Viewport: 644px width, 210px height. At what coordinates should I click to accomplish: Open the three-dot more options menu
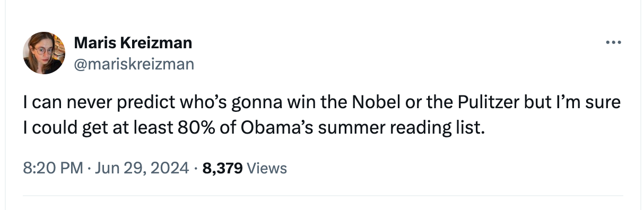613,43
